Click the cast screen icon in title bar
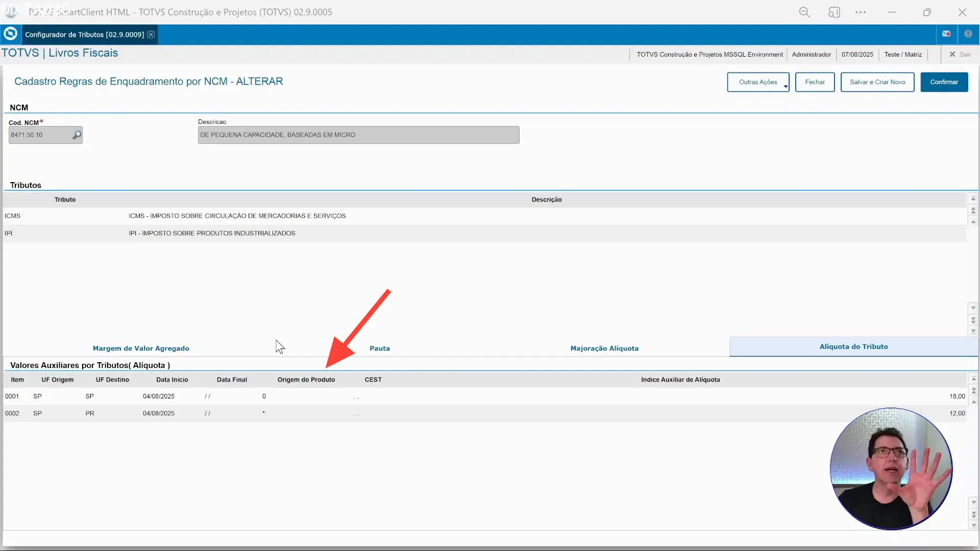Screen dimensions: 980x551 (834, 12)
